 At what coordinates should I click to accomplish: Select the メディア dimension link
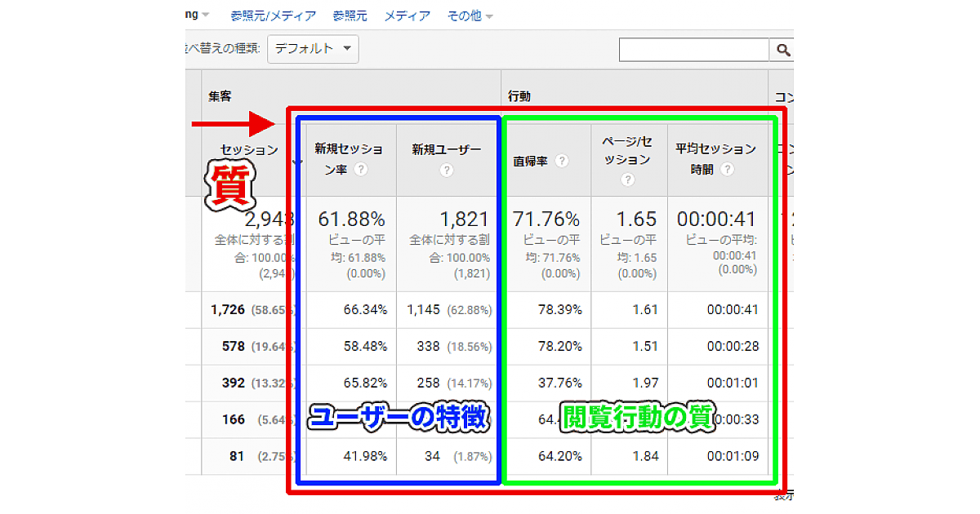[408, 16]
